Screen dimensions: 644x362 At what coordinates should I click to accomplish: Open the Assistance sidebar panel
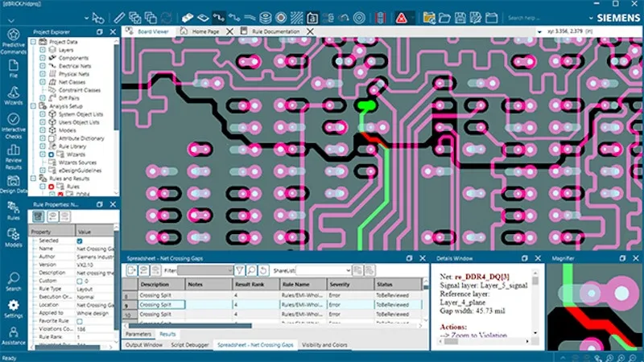click(x=13, y=335)
